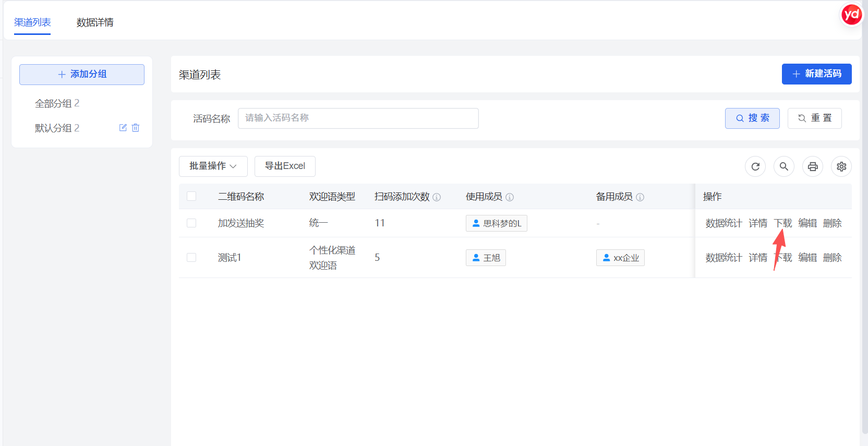868x446 pixels.
Task: Select 全部分组 in the group list
Action: [57, 103]
